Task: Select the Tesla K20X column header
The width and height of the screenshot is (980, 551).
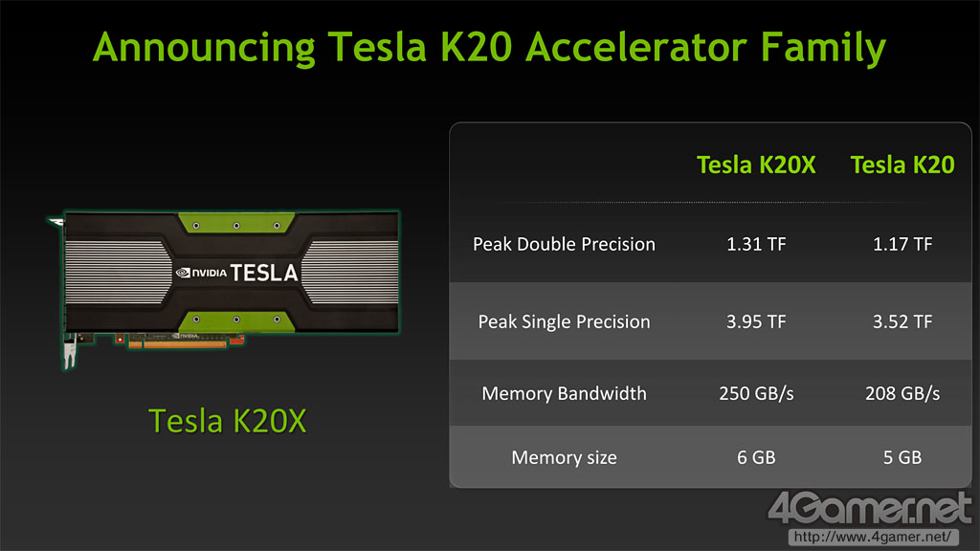Action: 756,165
